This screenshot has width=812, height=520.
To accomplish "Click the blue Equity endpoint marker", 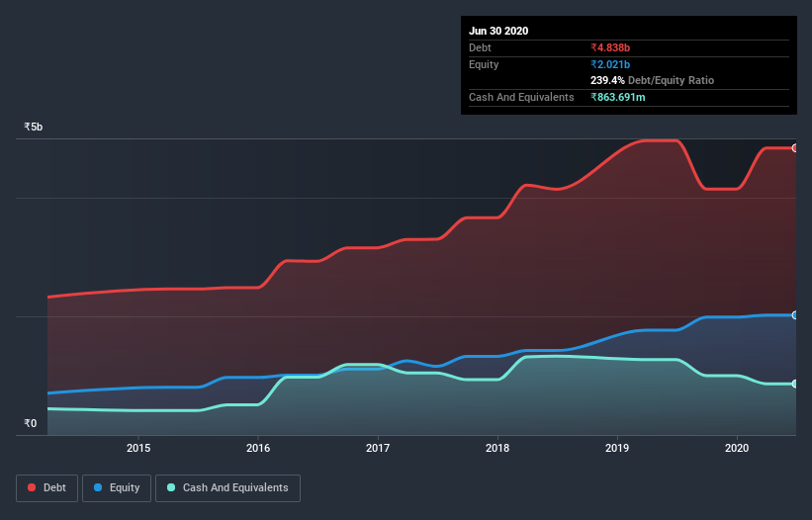I will coord(795,315).
